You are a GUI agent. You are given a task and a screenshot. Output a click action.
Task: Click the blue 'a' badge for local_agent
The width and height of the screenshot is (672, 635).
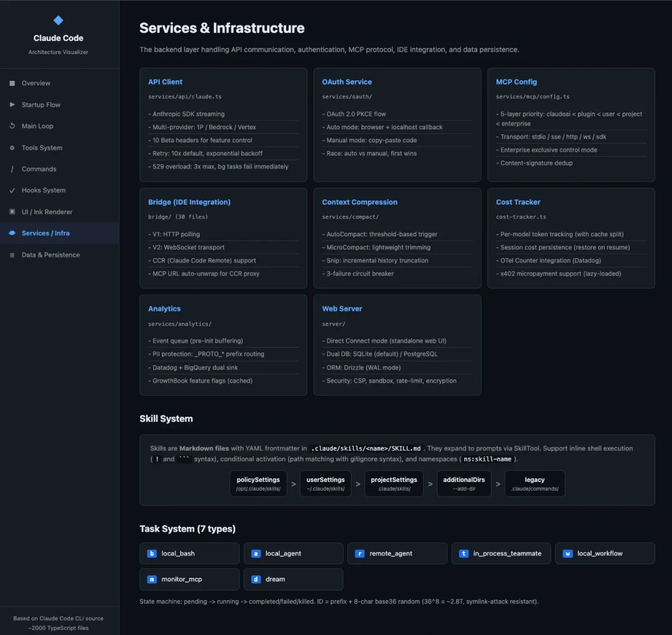pyautogui.click(x=256, y=554)
